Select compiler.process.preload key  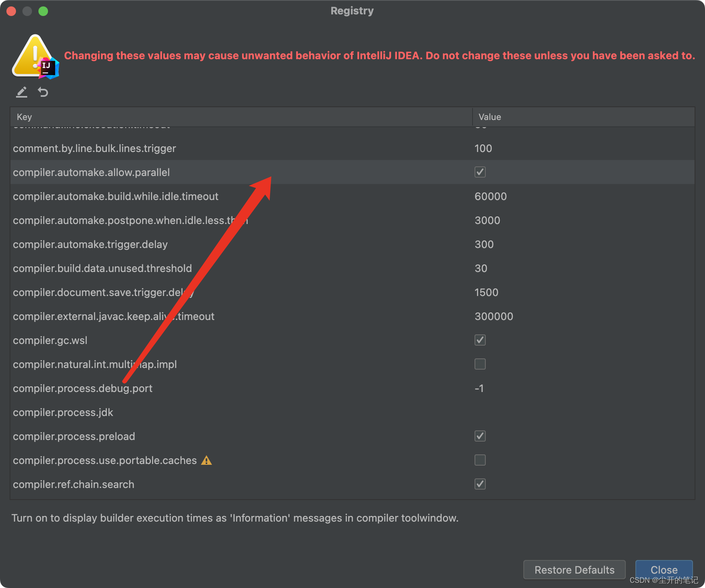(x=74, y=436)
